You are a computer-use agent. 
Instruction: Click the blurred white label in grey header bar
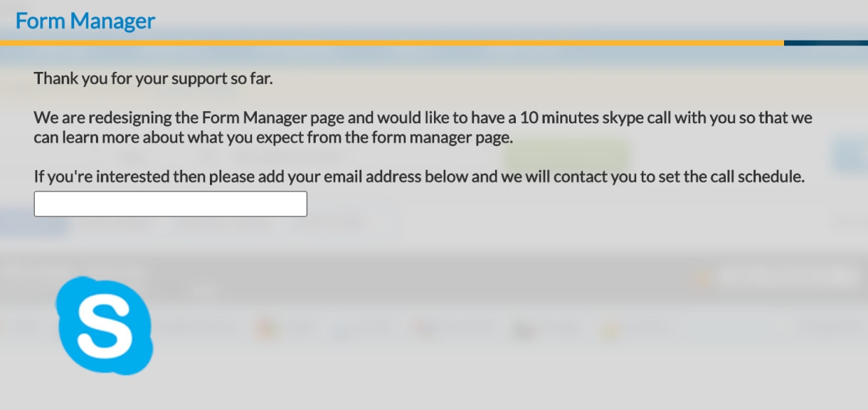click(x=786, y=278)
